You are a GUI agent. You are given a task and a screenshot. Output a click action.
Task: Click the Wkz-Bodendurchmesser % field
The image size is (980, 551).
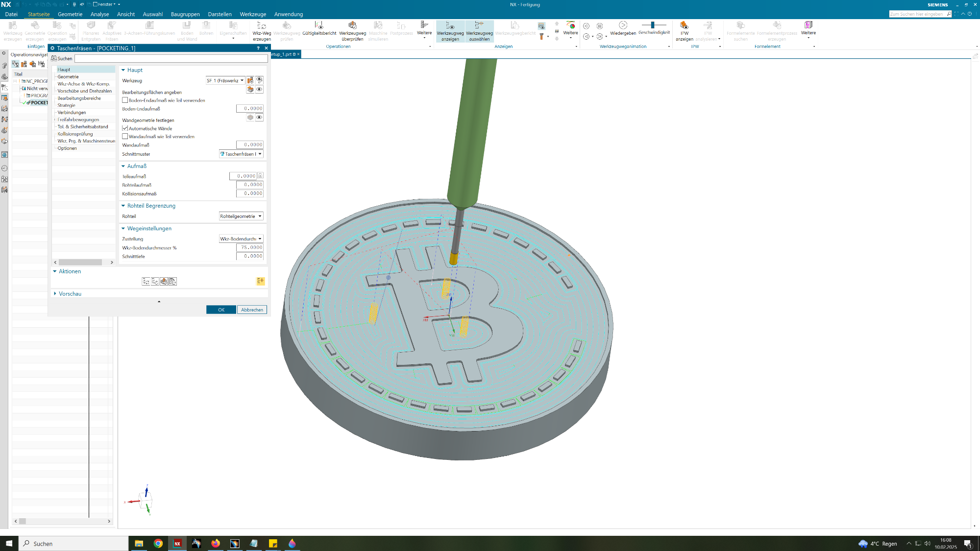(x=250, y=247)
